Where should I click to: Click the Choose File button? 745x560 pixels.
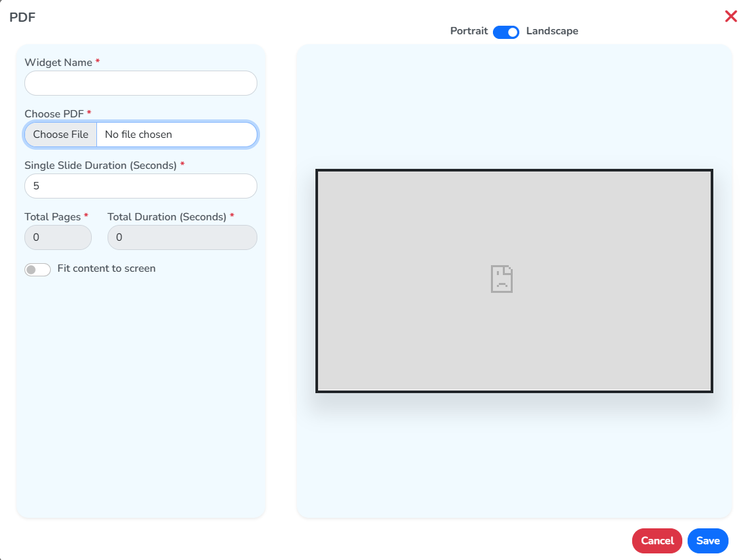[61, 135]
